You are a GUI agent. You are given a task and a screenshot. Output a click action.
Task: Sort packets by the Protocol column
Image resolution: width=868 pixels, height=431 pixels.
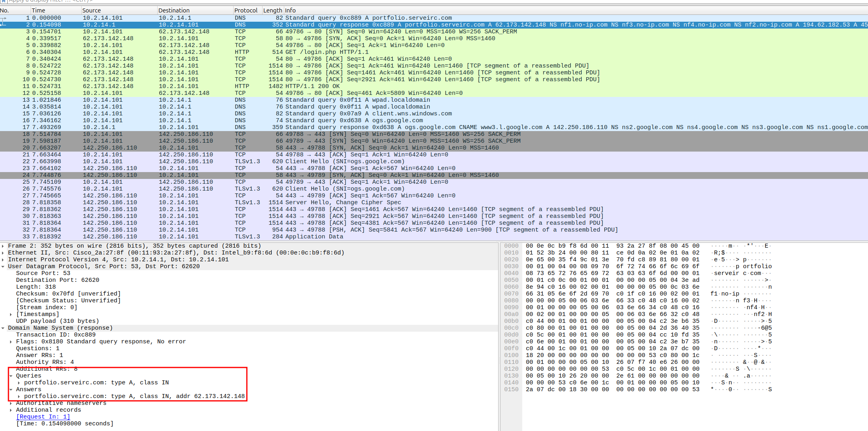coord(246,10)
